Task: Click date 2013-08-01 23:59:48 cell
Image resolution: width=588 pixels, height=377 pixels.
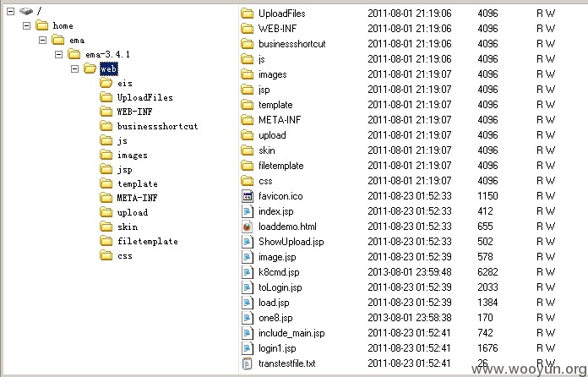Action: click(410, 272)
